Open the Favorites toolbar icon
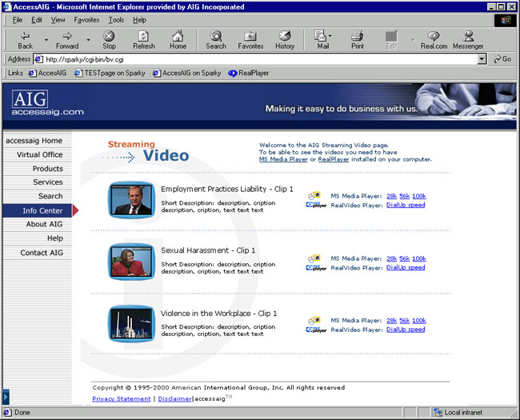Screen dimensions: 520x420 coord(250,37)
